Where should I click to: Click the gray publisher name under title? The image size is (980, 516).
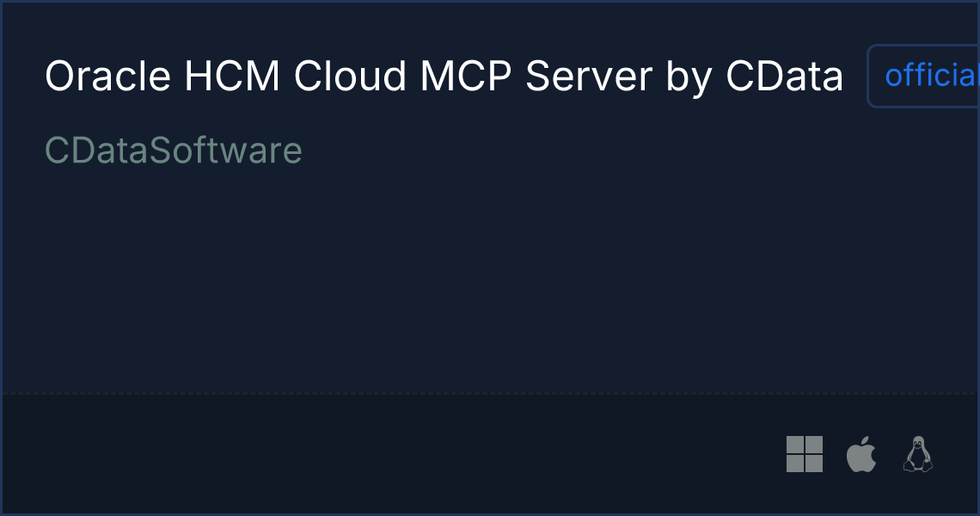coord(174,150)
